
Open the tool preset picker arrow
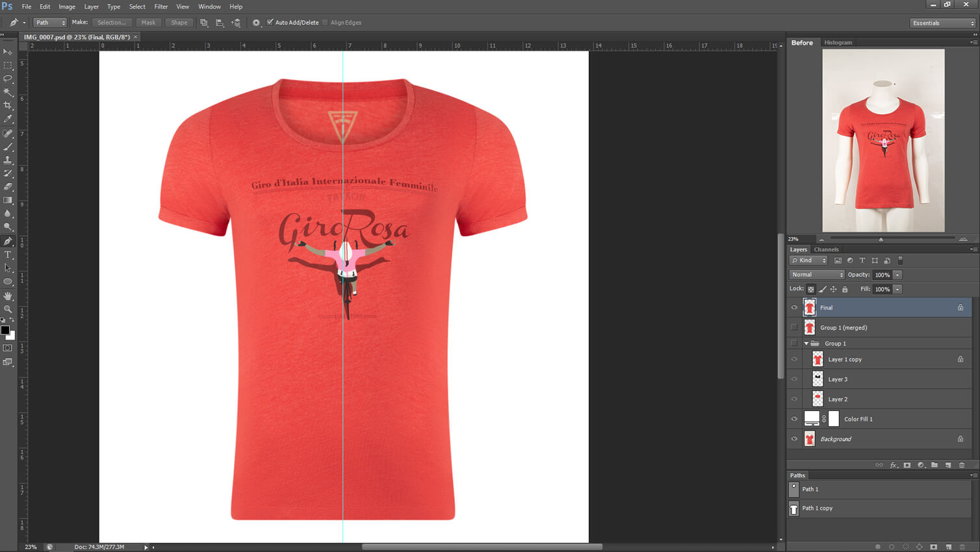(x=24, y=23)
